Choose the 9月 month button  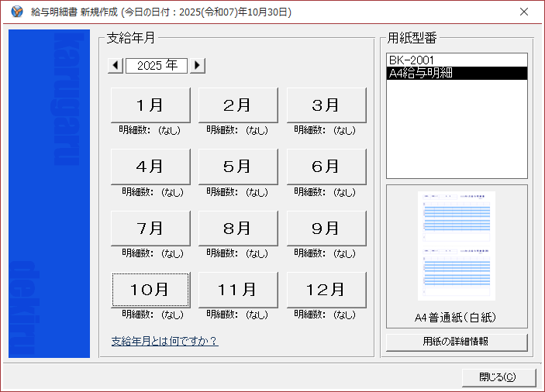tap(326, 228)
